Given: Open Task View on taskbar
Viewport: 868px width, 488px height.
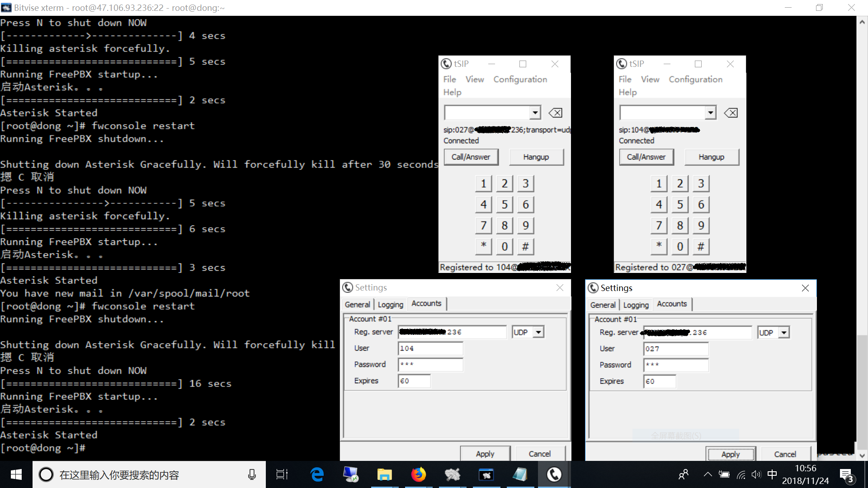Looking at the screenshot, I should [x=282, y=474].
